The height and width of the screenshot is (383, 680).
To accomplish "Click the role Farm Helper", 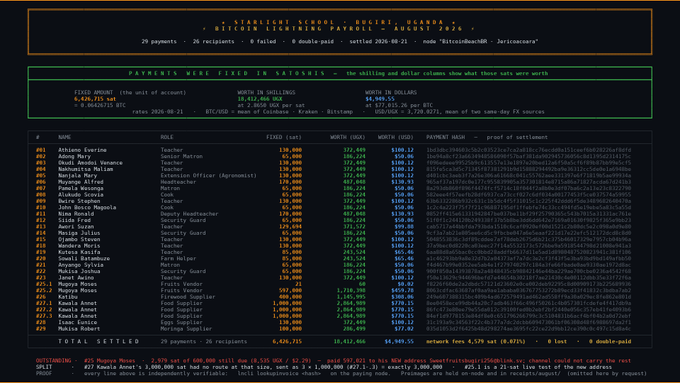I will pos(178,259).
